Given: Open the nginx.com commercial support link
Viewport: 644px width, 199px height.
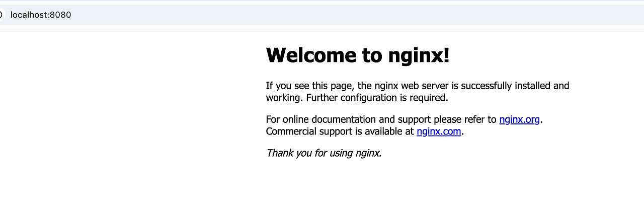Looking at the screenshot, I should [x=439, y=131].
